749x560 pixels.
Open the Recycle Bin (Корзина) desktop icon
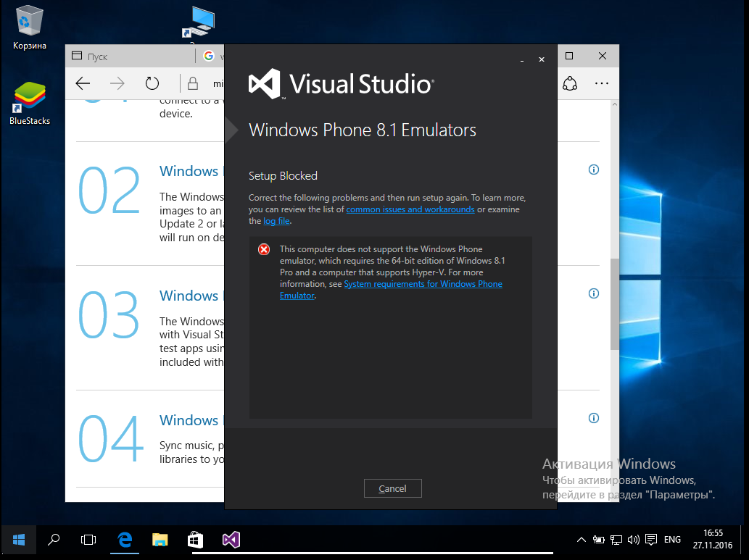pyautogui.click(x=30, y=28)
